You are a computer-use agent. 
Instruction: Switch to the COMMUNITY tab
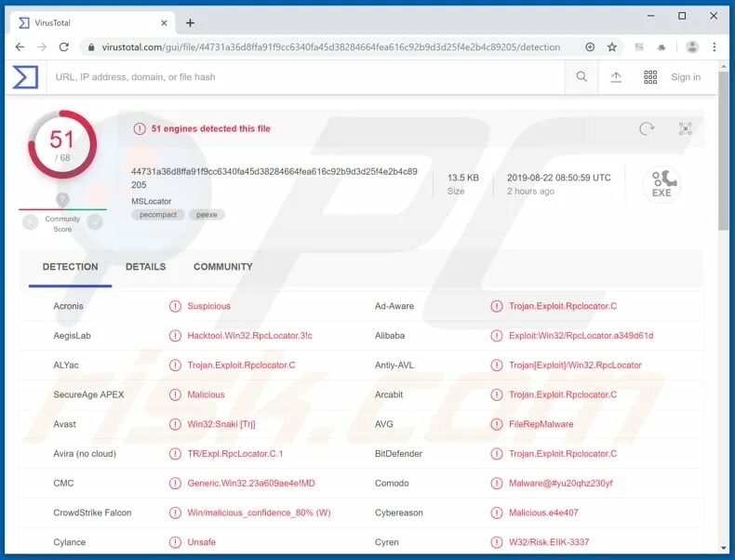pos(223,267)
